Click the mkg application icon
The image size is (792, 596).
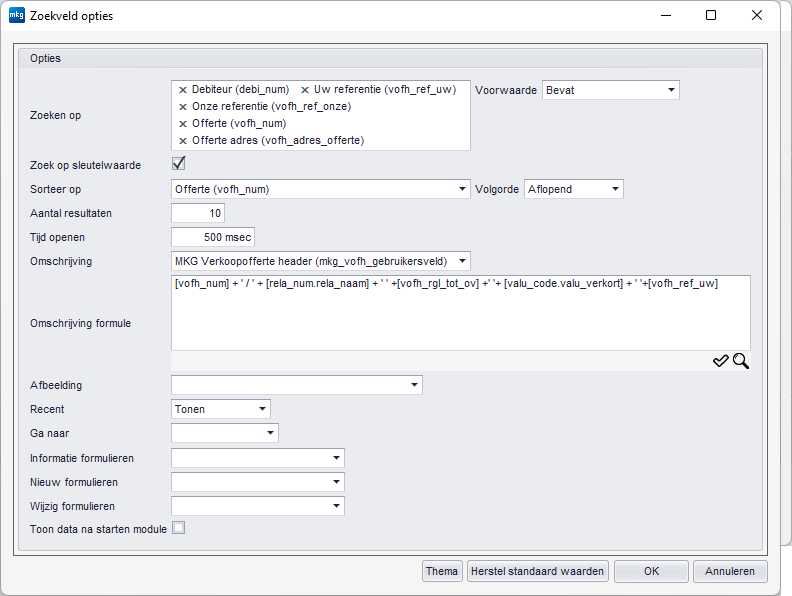17,15
